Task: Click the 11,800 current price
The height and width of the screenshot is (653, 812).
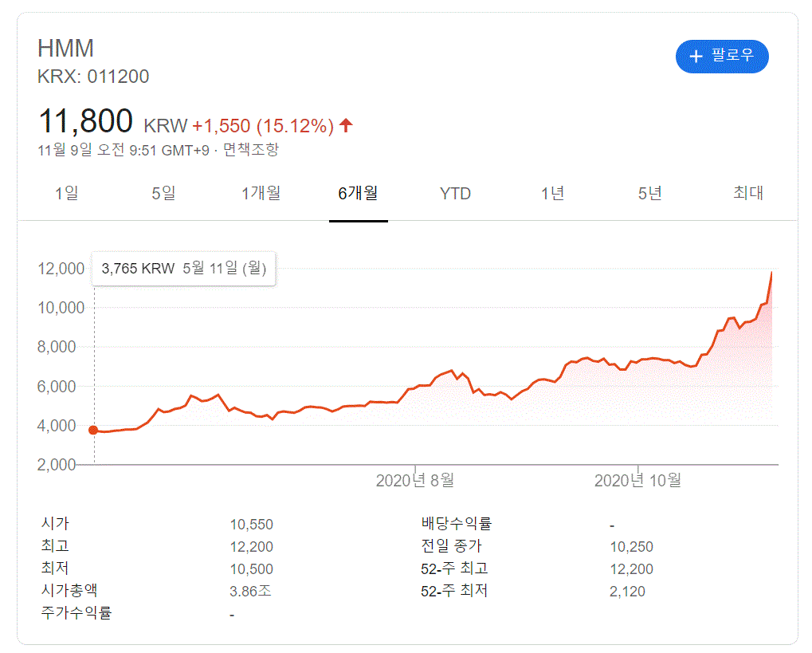Action: tap(85, 121)
